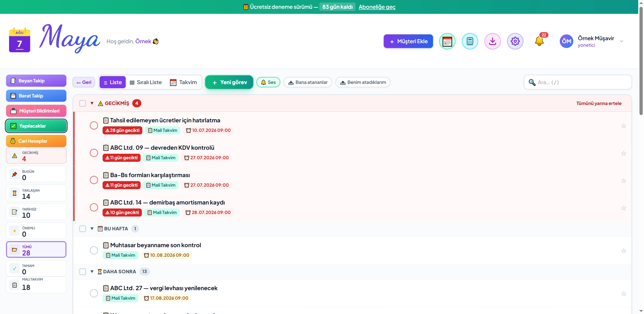Mark ABC Ltd. 09 devreden KDV kontrolü task complete

coord(94,153)
